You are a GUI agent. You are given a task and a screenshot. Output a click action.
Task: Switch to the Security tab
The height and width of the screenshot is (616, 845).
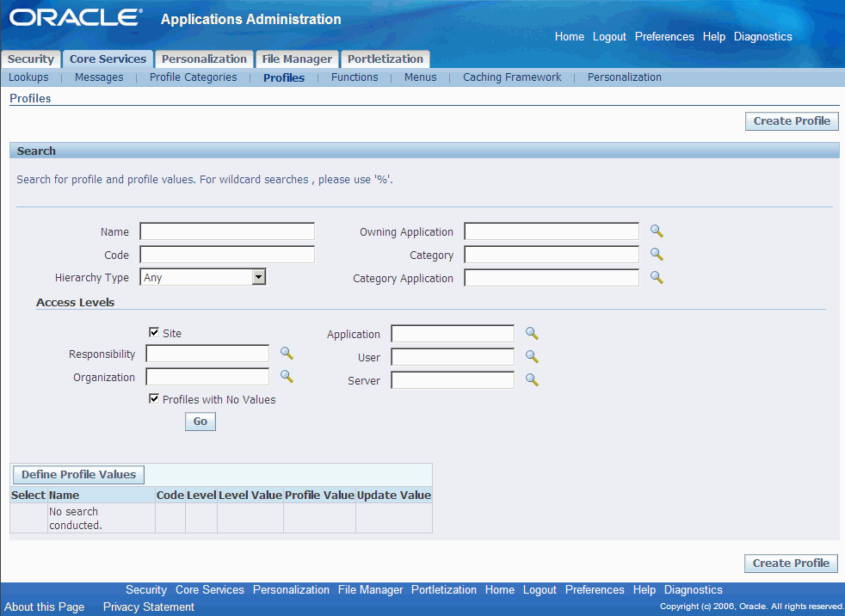coord(31,59)
